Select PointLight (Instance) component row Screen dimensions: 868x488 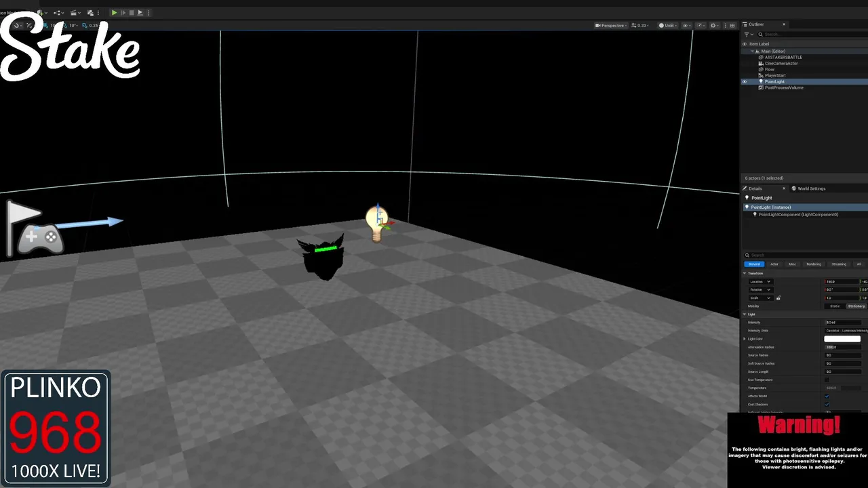tap(804, 207)
